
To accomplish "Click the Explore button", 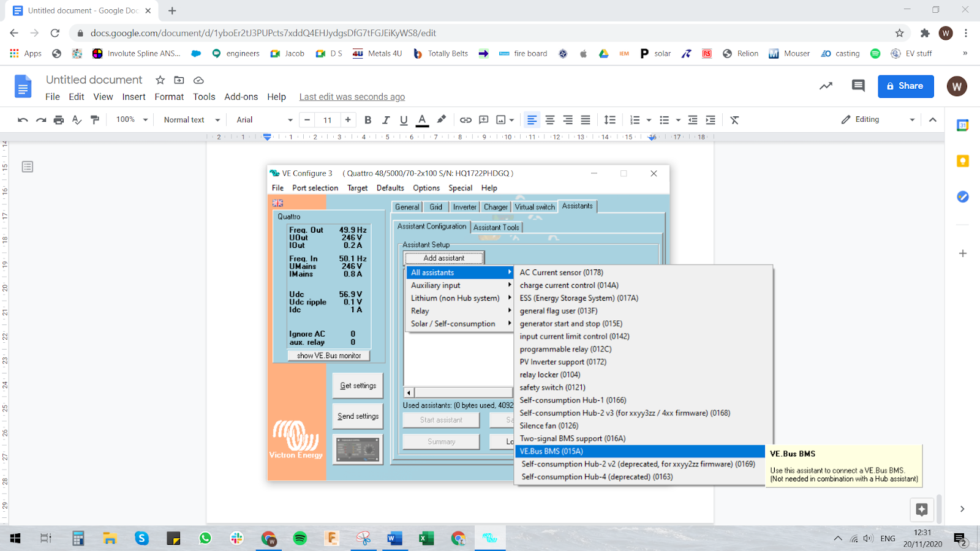I will [x=922, y=509].
